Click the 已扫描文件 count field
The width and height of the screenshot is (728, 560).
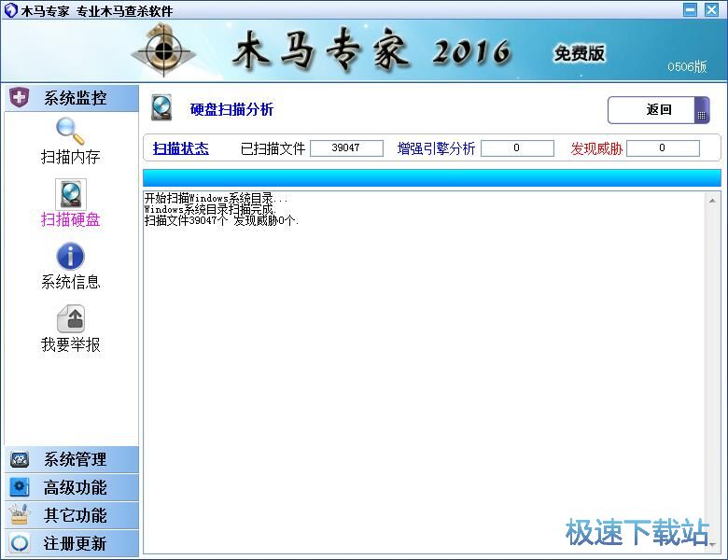(346, 148)
